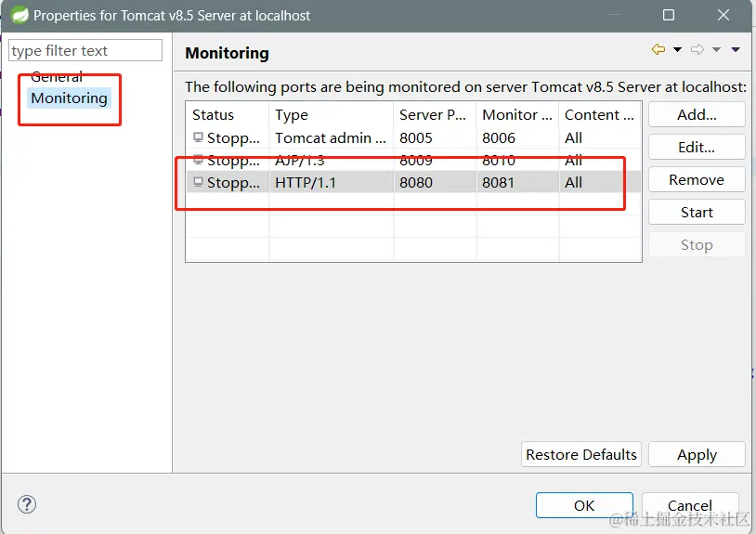Click the Monitor ... column header
This screenshot has width=756, height=534.
coord(517,115)
